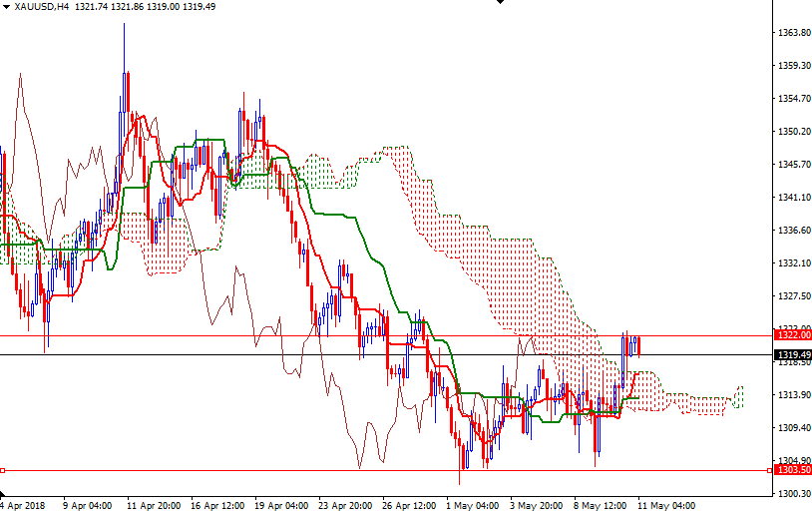Screen dimensions: 812x513
Task: Click the 9 Apr 04:00 time axis label
Action: [x=86, y=505]
